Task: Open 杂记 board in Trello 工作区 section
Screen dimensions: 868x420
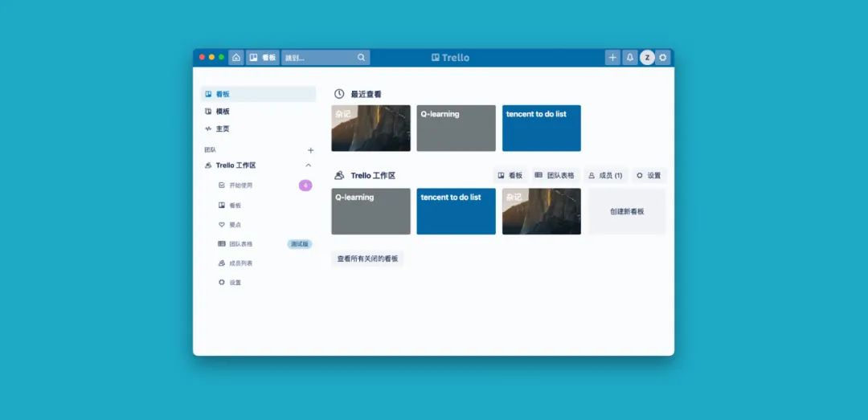Action: coord(542,211)
